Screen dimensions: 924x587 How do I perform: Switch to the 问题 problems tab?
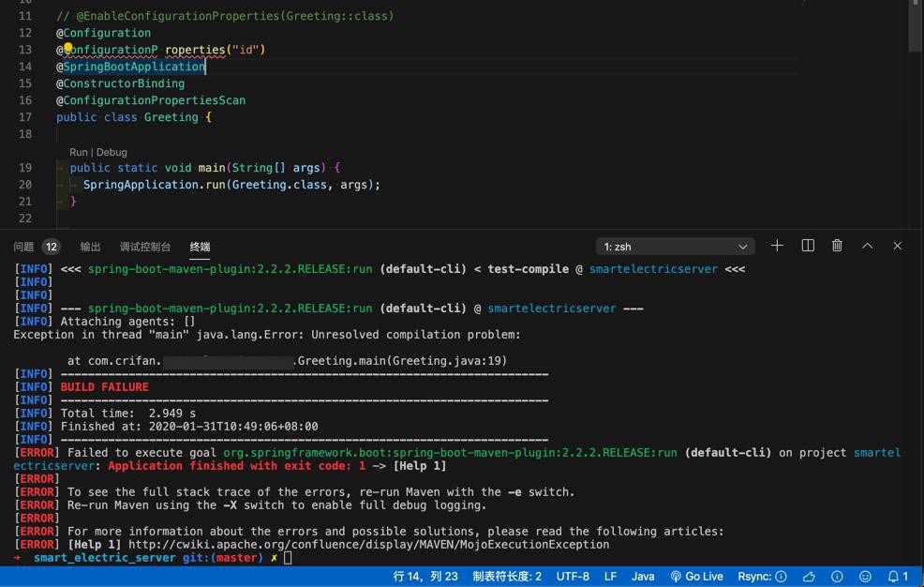[23, 247]
